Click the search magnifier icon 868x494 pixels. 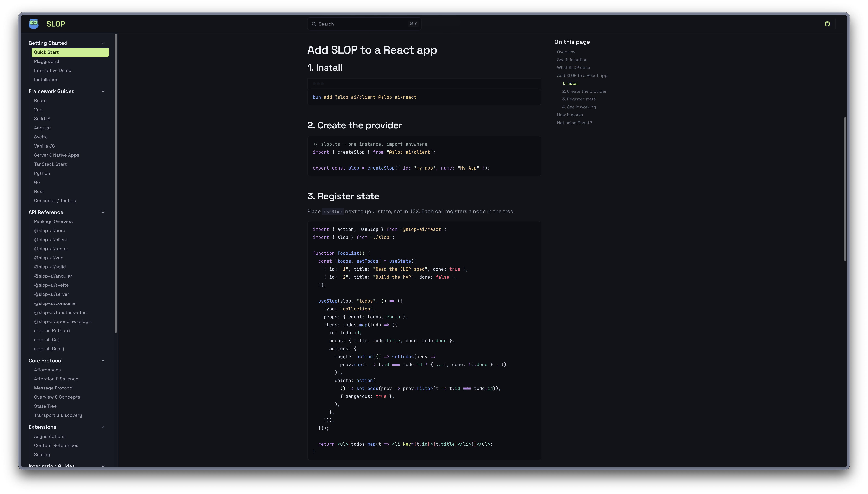(x=314, y=24)
